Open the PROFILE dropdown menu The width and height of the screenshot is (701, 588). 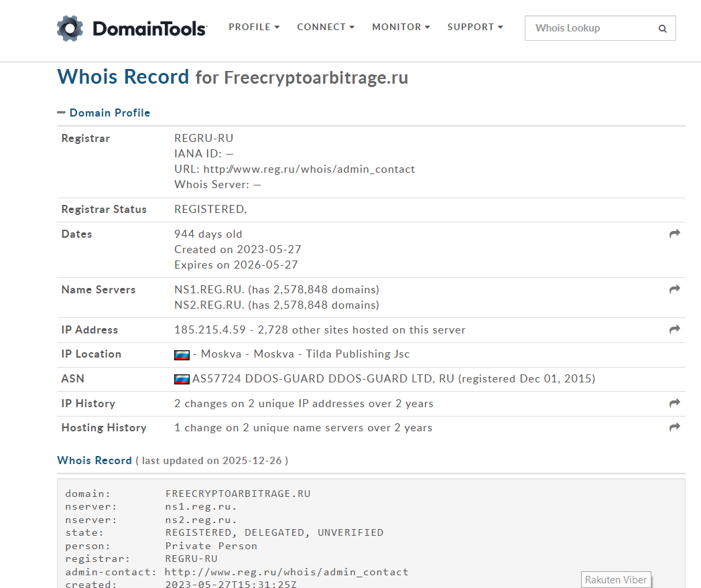(254, 27)
